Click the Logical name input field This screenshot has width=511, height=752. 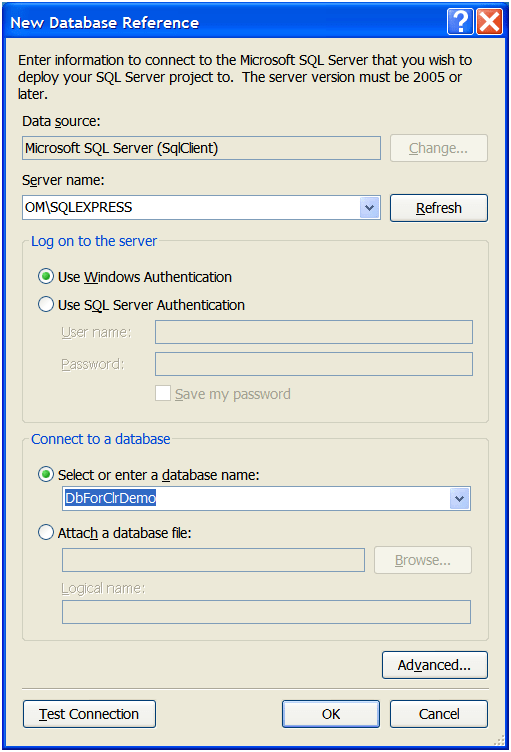266,612
